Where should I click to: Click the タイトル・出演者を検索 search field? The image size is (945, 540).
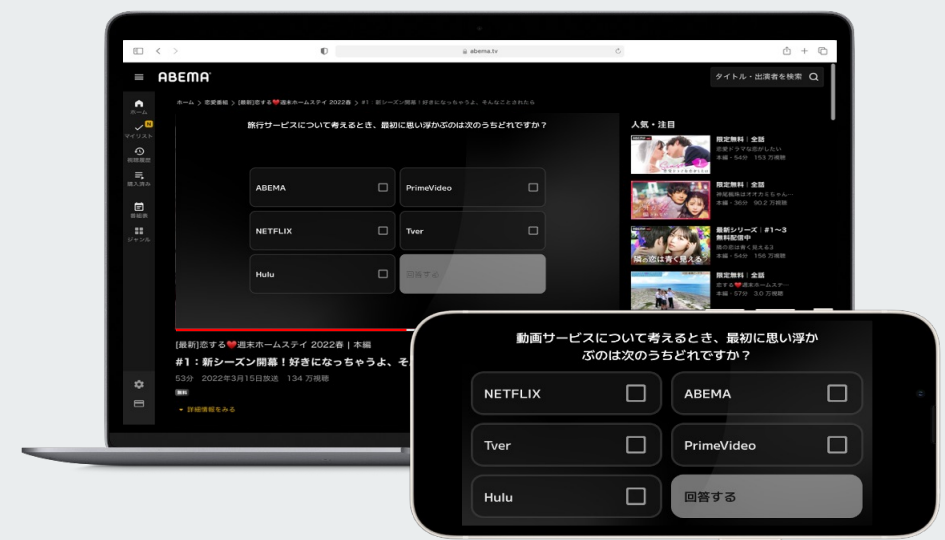(767, 77)
